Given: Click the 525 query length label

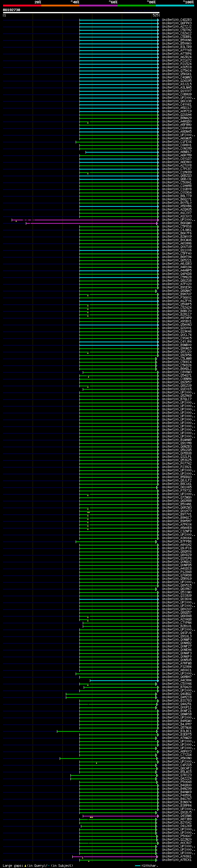Looking at the screenshot, I should pos(155,15).
